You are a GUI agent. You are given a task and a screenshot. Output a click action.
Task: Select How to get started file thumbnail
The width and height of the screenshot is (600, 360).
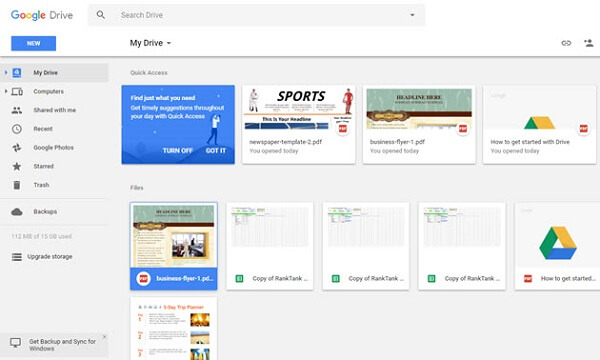[x=558, y=235]
